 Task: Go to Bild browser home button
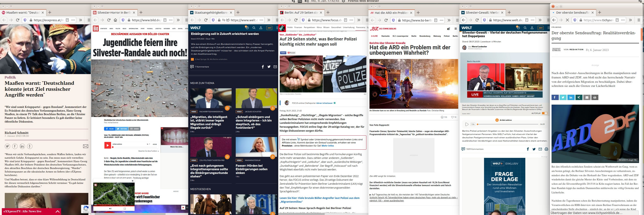(x=115, y=20)
